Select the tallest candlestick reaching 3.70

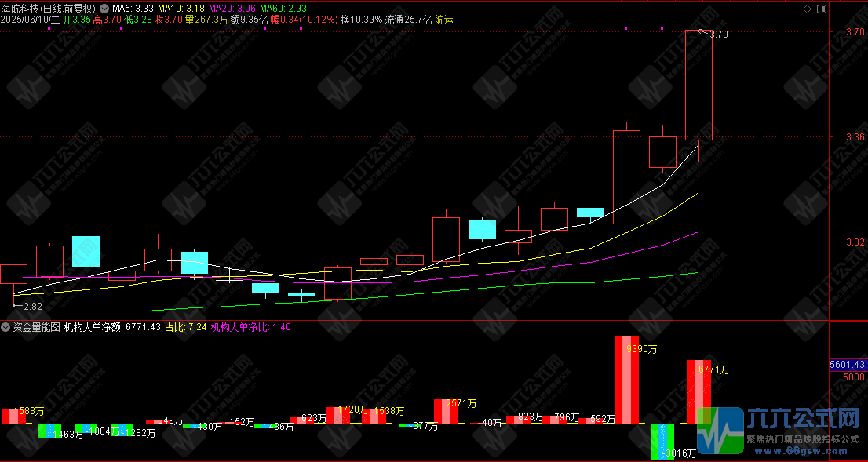click(698, 86)
